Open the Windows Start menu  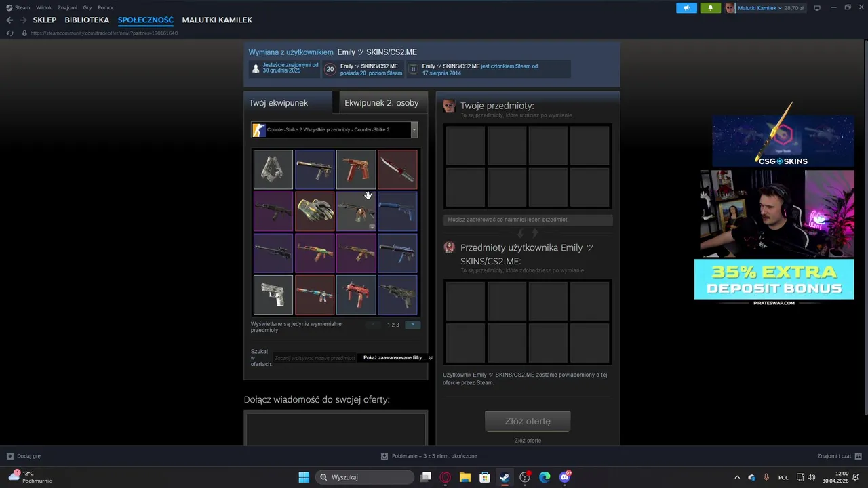click(x=304, y=477)
